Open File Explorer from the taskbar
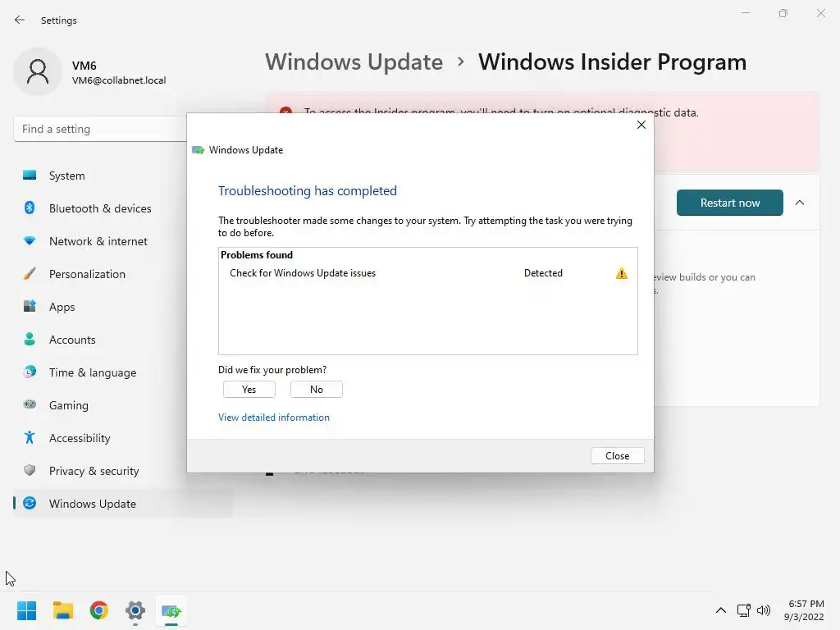Viewport: 840px width, 630px height. [x=62, y=610]
